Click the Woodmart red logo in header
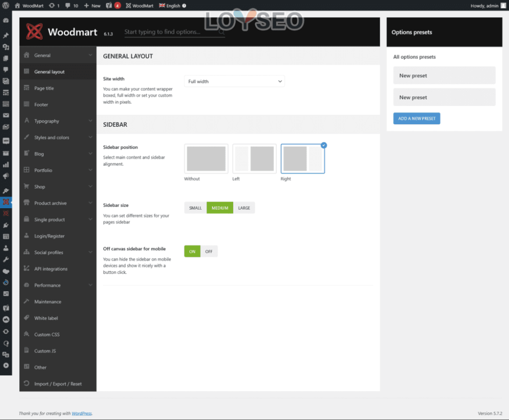The width and height of the screenshot is (509, 420). tap(35, 32)
